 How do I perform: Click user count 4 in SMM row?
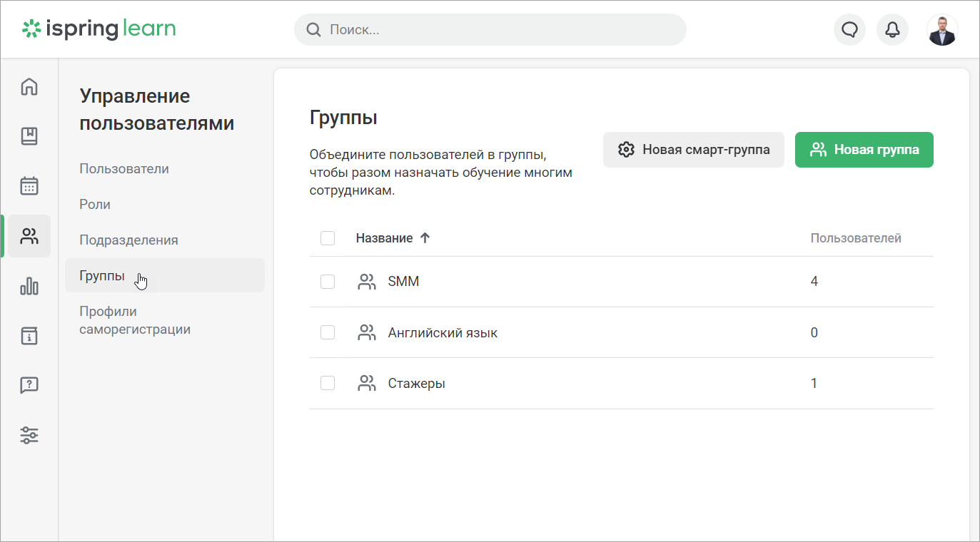click(x=814, y=282)
